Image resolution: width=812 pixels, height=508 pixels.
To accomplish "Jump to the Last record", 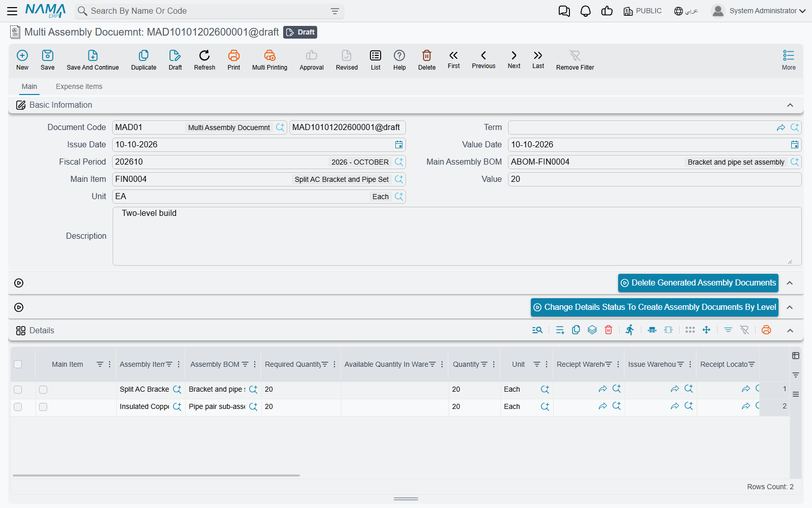I will pos(538,59).
